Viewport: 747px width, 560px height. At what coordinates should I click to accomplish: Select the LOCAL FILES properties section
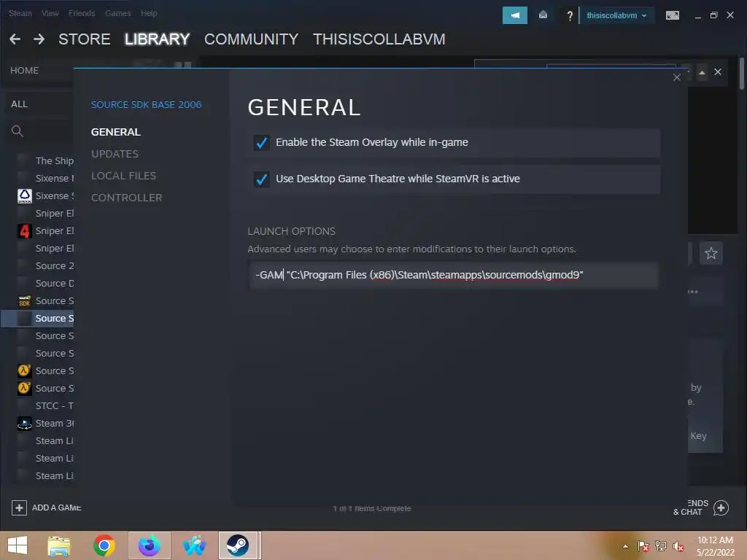pyautogui.click(x=123, y=176)
